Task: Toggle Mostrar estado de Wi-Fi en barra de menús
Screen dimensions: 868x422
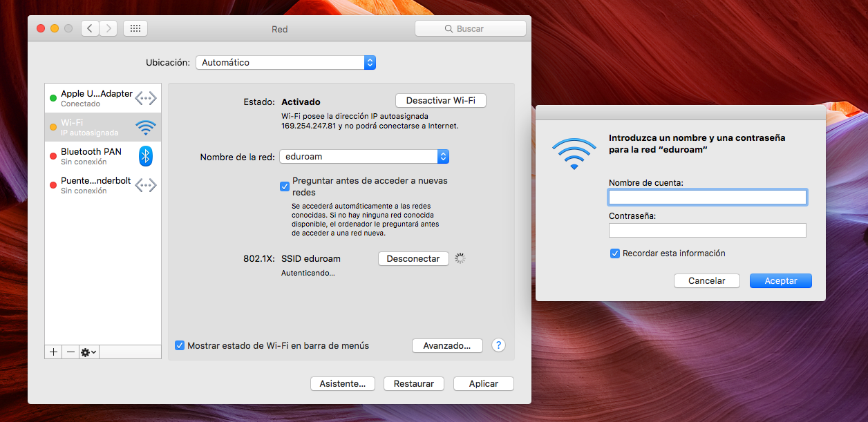Action: coord(180,345)
